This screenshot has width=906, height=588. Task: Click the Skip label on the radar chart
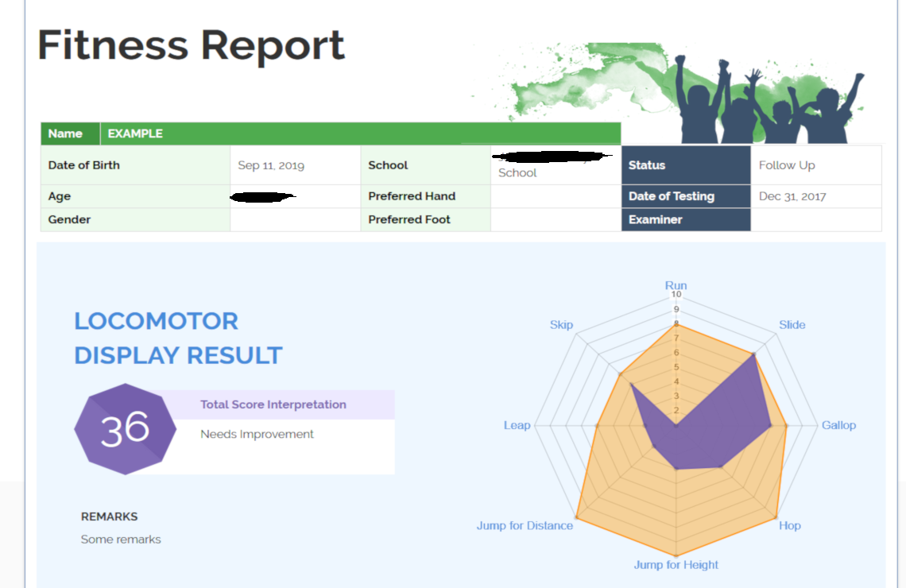point(561,324)
